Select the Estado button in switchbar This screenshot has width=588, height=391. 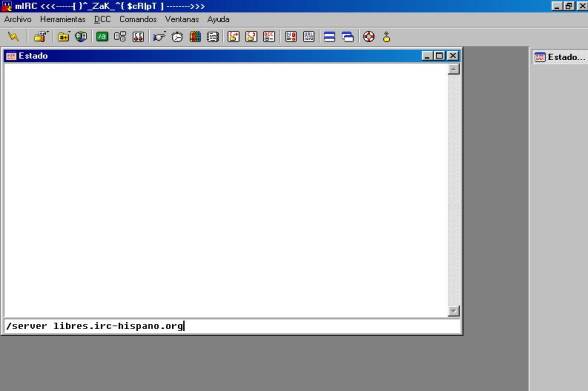tap(560, 57)
